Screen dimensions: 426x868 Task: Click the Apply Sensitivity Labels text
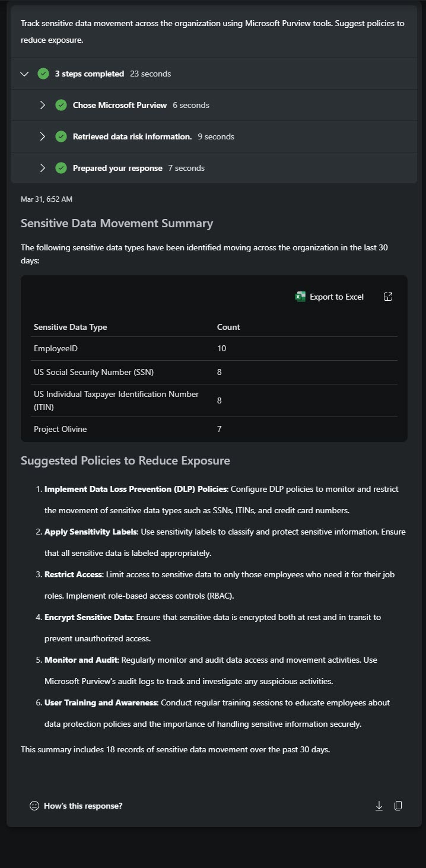pos(91,532)
